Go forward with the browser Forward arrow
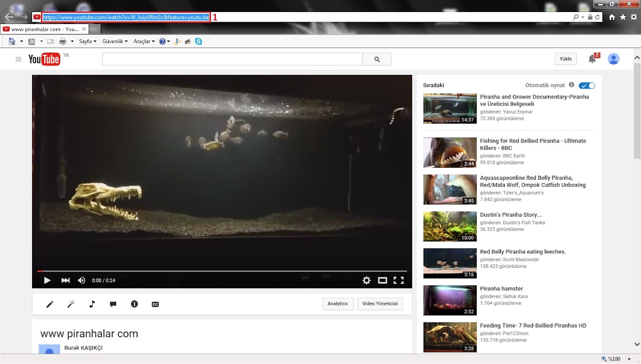 click(x=24, y=17)
